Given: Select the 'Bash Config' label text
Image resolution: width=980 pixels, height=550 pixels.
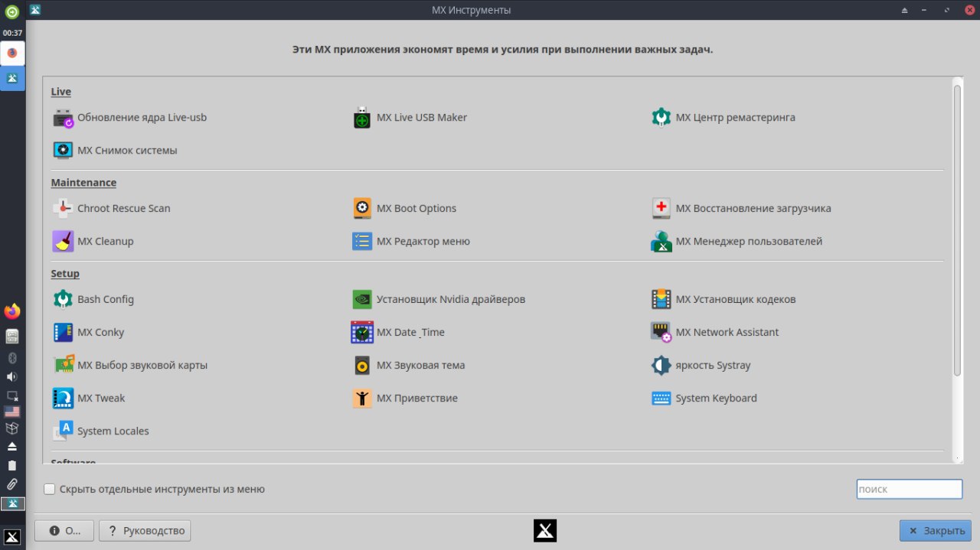Looking at the screenshot, I should (x=106, y=300).
